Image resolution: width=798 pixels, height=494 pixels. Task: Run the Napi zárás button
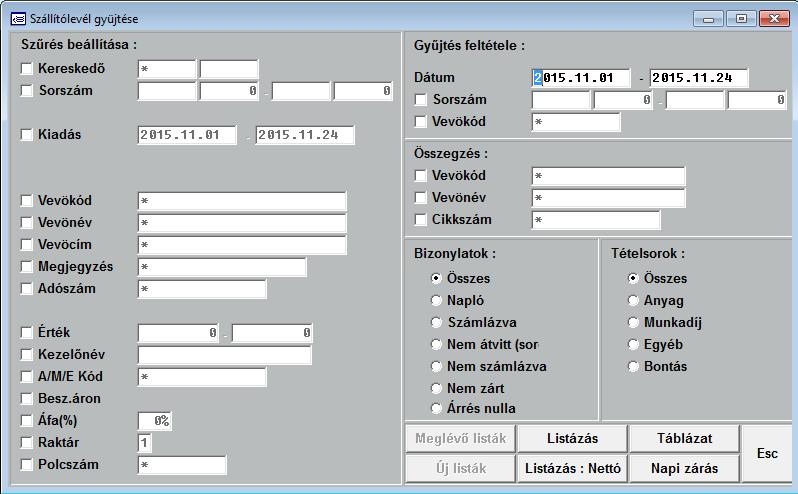pos(685,469)
